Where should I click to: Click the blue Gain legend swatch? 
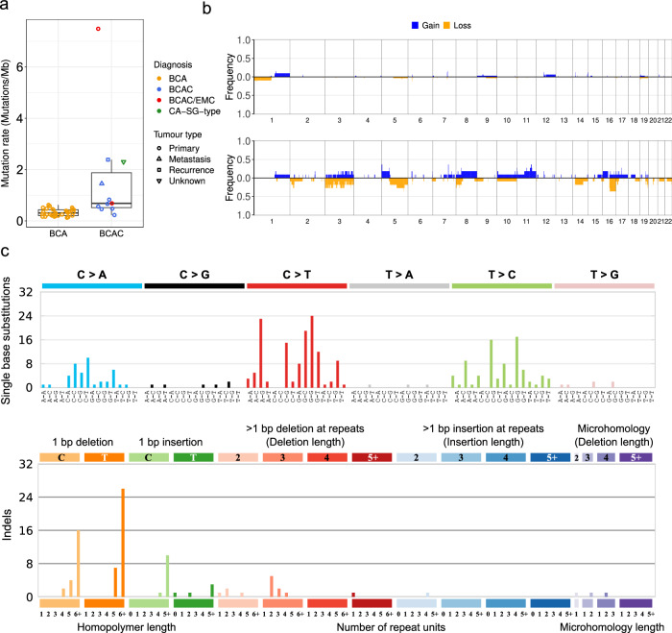(415, 25)
